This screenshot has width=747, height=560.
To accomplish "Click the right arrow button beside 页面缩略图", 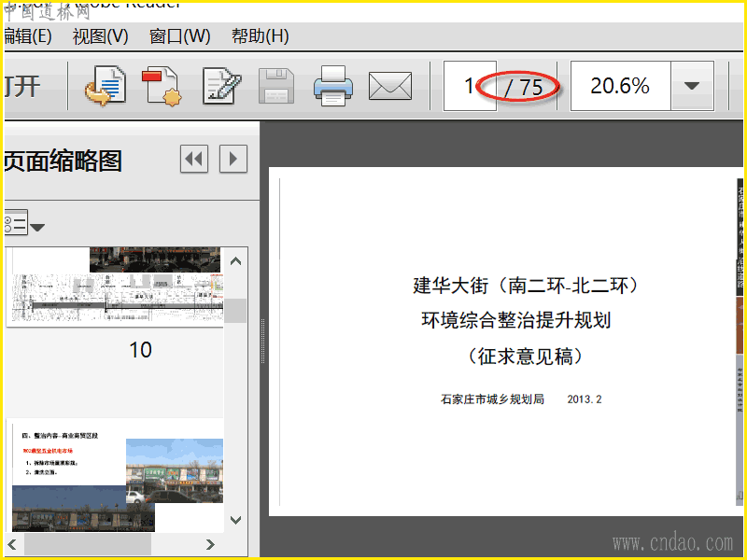I will point(233,159).
